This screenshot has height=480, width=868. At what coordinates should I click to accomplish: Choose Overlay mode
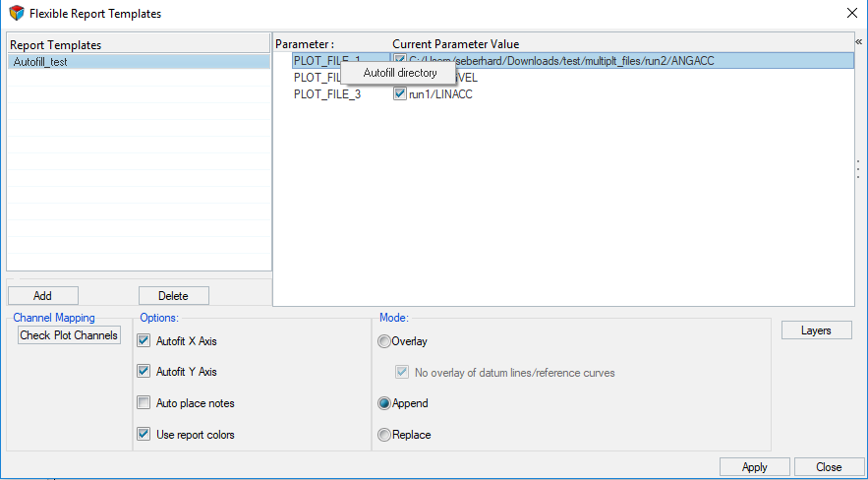(384, 341)
